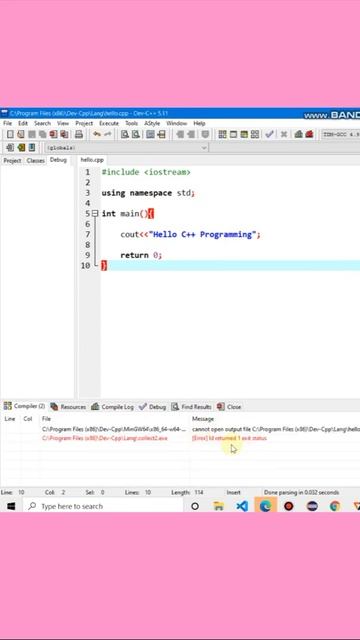Click the bottom panel Close tab
360x640 pixels.
[x=229, y=407]
